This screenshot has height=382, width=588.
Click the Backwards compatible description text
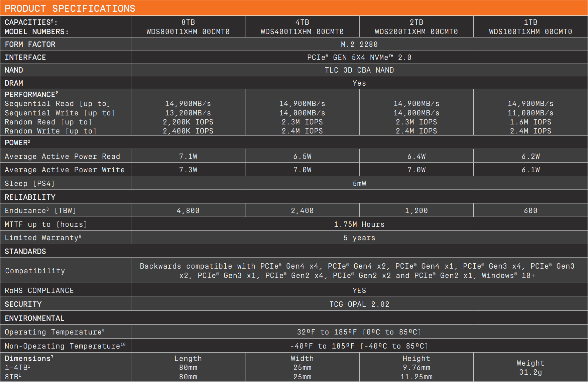(357, 271)
